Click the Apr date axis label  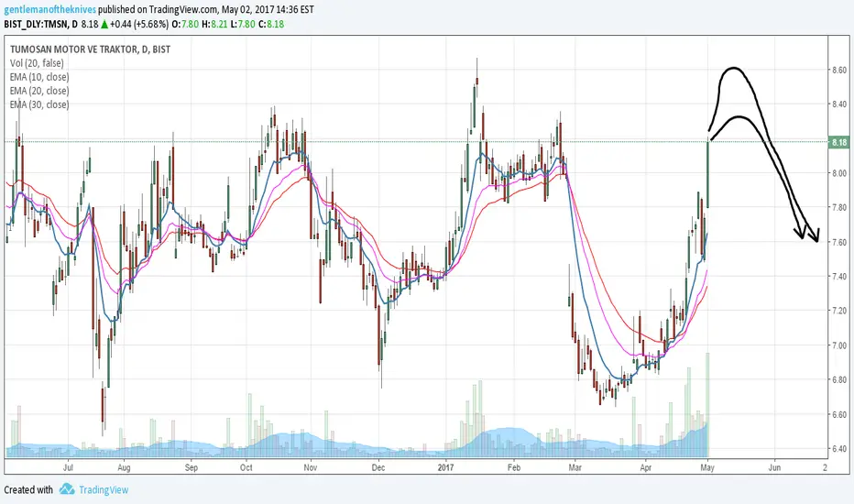(646, 467)
